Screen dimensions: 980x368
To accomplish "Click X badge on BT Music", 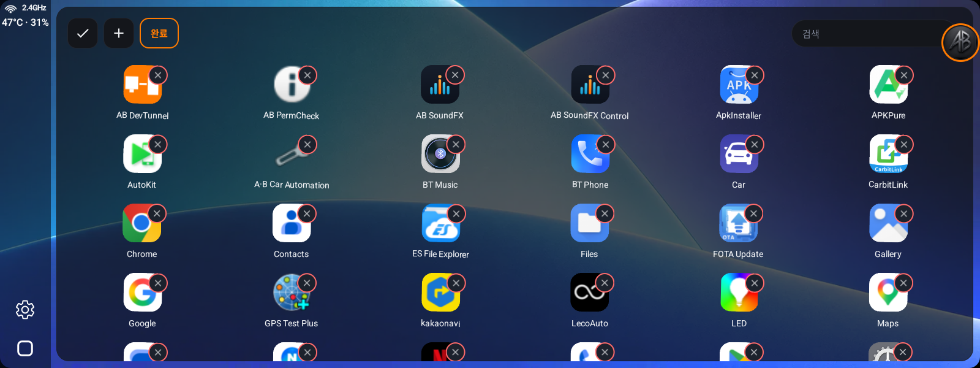I will click(456, 144).
